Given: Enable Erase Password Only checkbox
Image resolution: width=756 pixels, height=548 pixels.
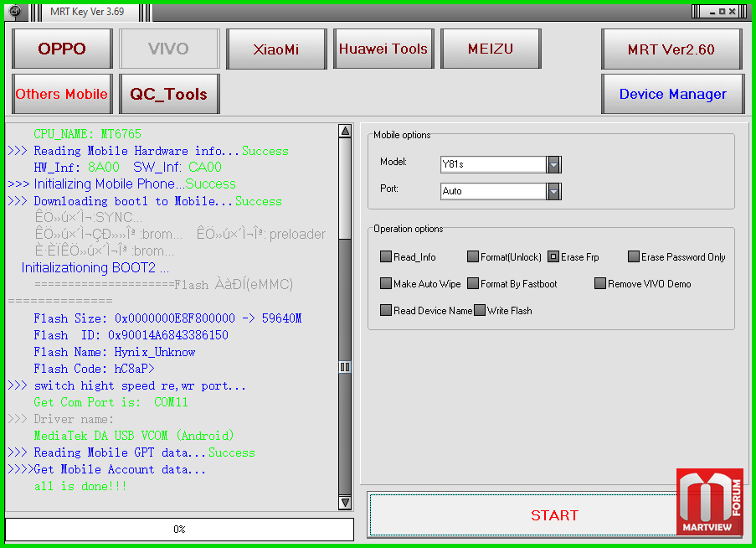Looking at the screenshot, I should (x=634, y=256).
